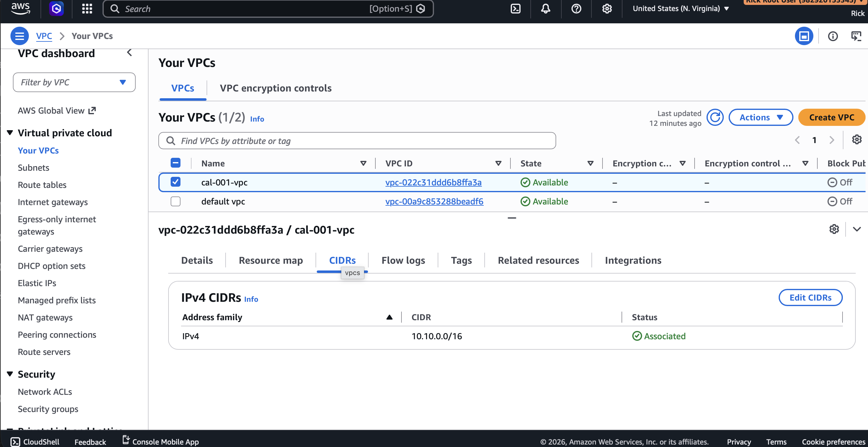
Task: Collapse the Virtual private cloud section
Action: [x=10, y=133]
